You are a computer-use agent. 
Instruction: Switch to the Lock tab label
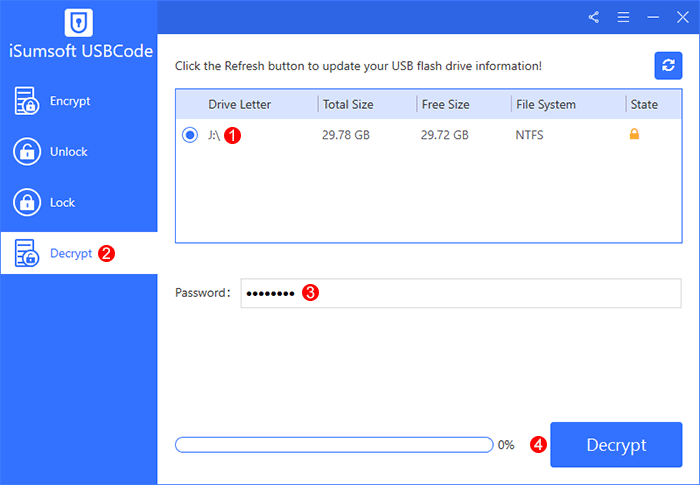(62, 203)
